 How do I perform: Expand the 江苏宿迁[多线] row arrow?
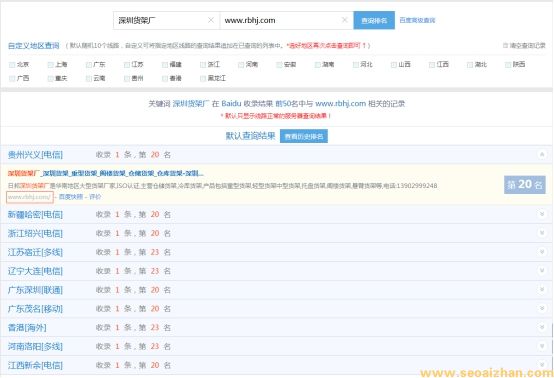[542, 252]
